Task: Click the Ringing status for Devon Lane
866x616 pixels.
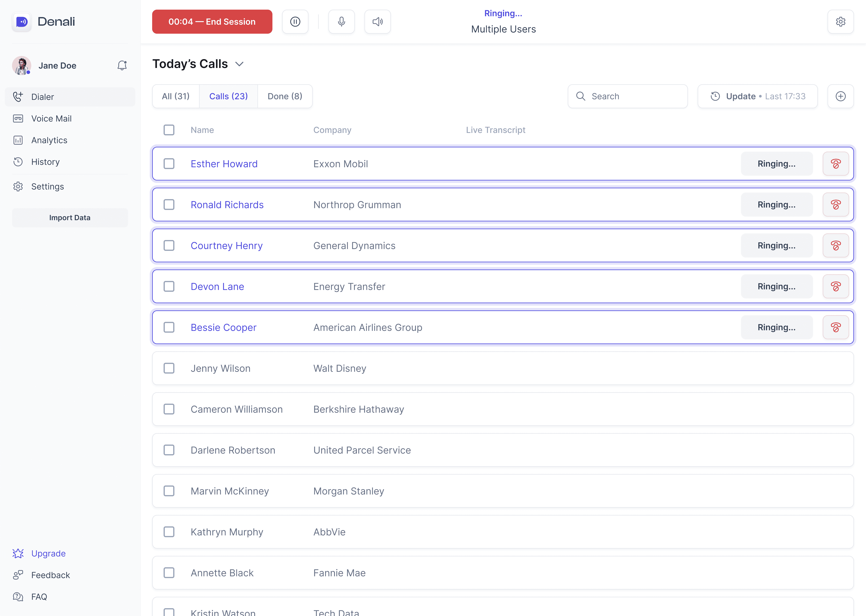Action: [x=776, y=287]
